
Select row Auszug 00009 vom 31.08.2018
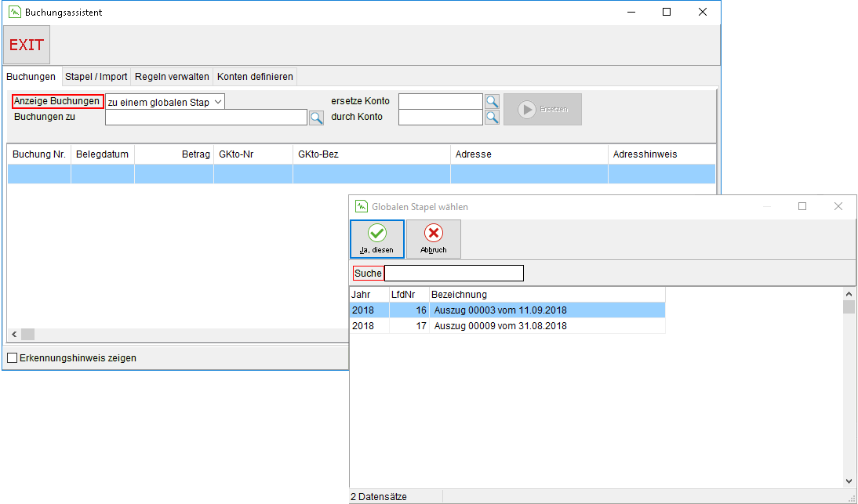[x=507, y=326]
